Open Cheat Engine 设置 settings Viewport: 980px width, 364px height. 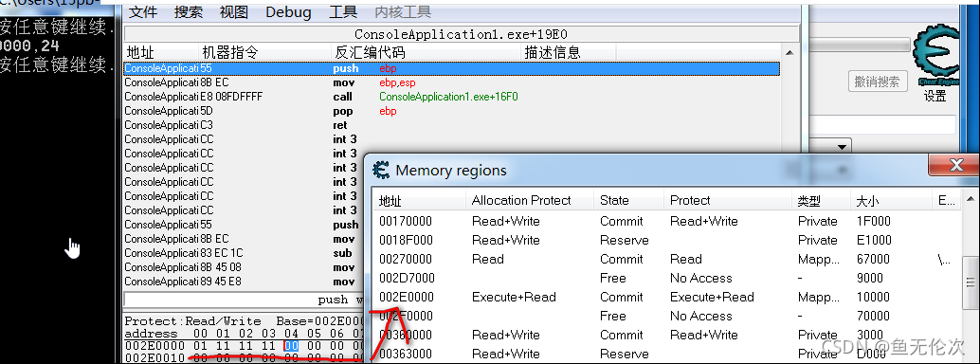pos(935,96)
